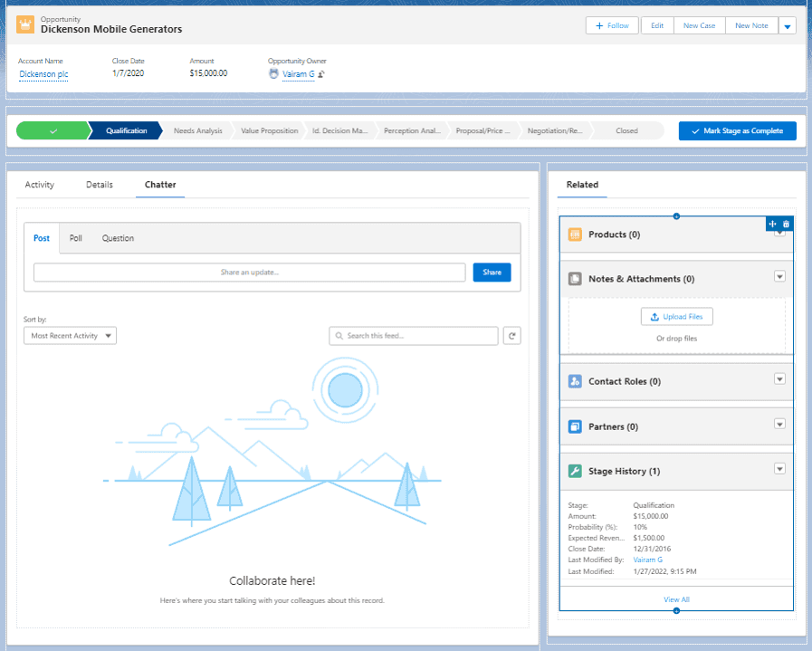Image resolution: width=812 pixels, height=651 pixels.
Task: Click the Share an update input field
Action: 250,273
